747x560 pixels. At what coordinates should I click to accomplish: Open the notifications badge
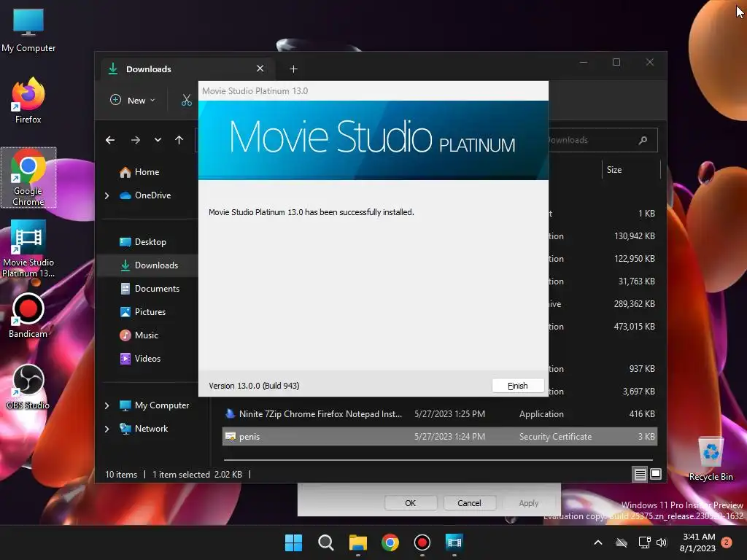click(727, 542)
